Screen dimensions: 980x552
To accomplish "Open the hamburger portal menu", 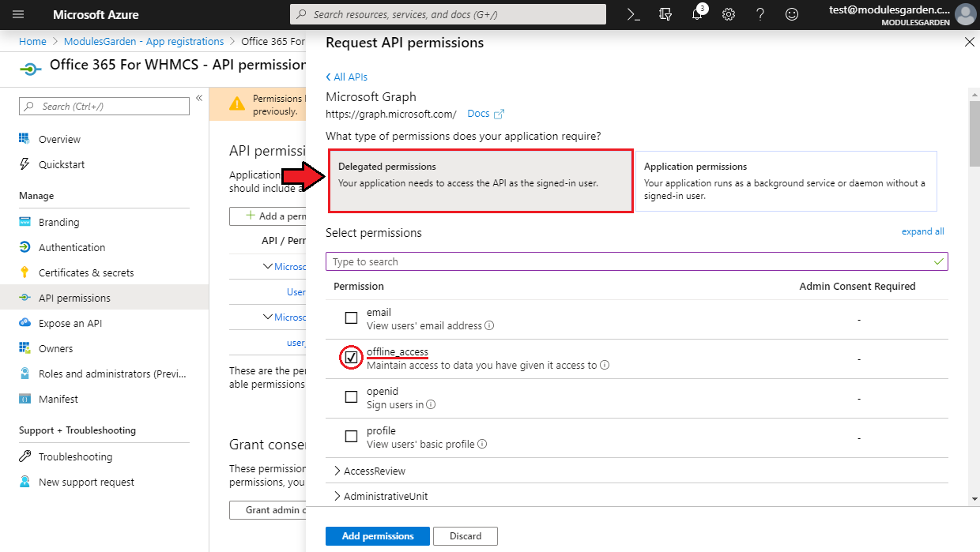I will point(18,14).
